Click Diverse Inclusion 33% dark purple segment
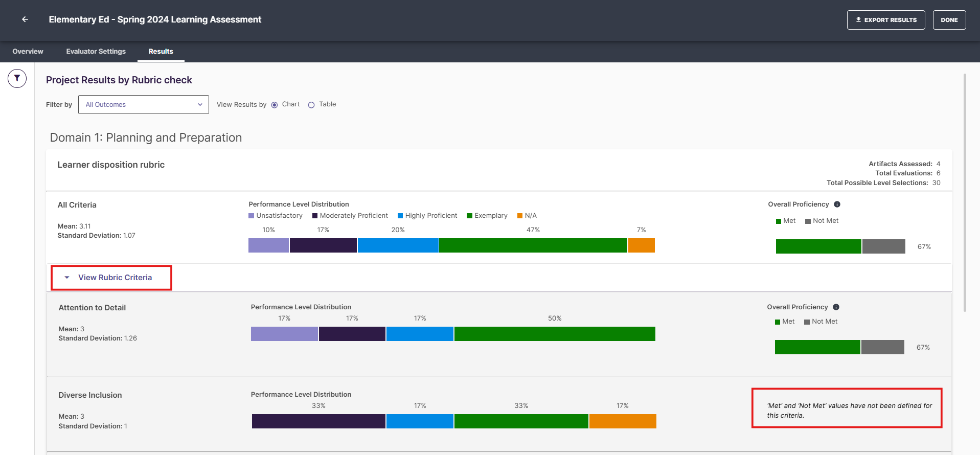Screen dimensions: 980x455 pyautogui.click(x=318, y=421)
